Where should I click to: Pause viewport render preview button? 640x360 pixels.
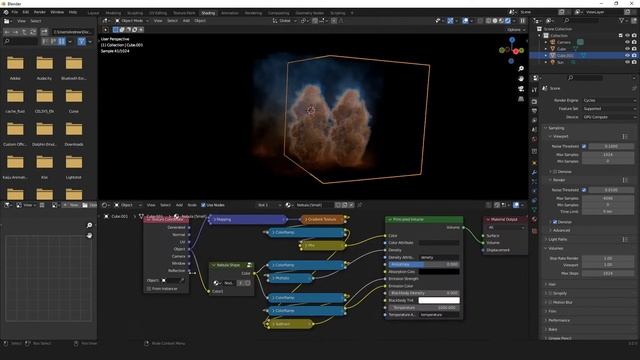(522, 20)
